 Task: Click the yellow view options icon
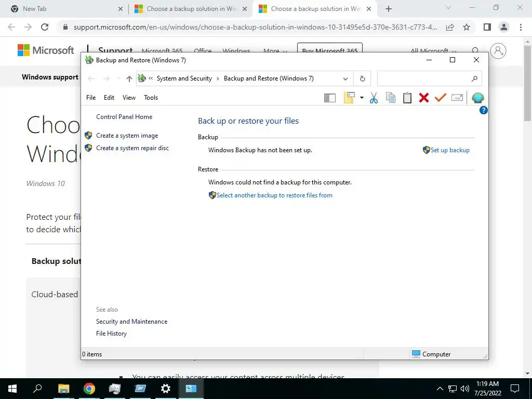349,98
